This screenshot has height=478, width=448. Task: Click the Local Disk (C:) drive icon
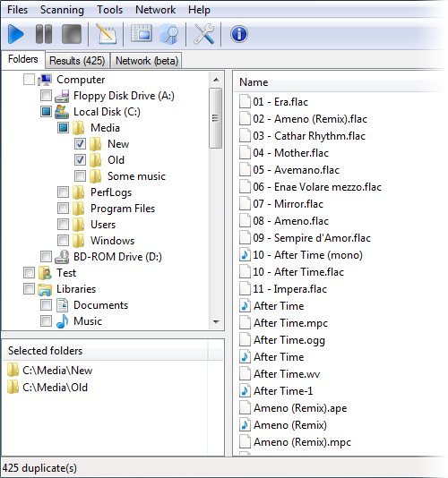click(62, 112)
